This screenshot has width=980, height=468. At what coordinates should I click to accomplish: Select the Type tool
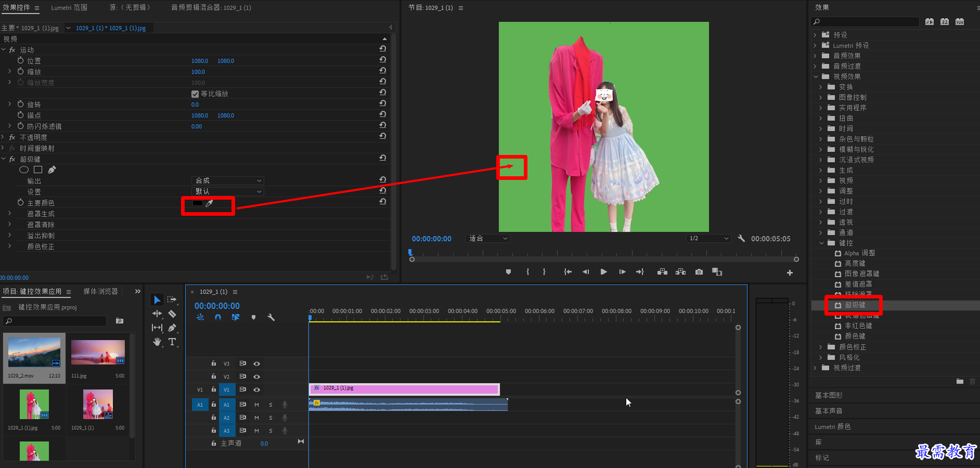[172, 342]
